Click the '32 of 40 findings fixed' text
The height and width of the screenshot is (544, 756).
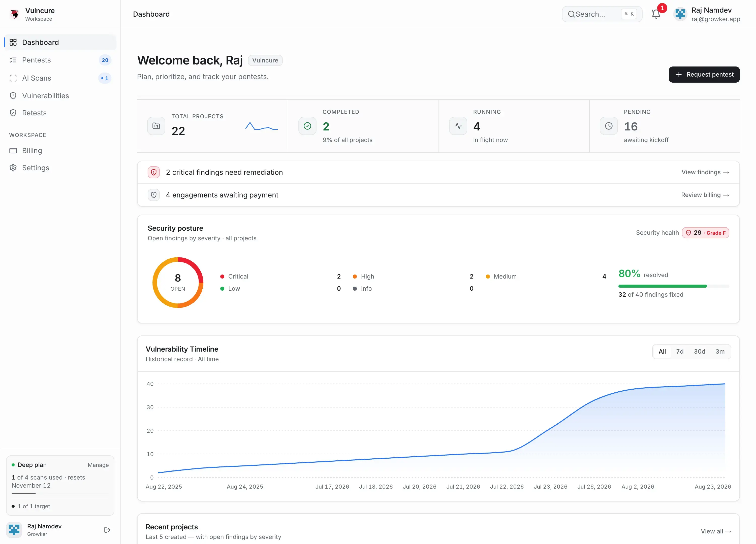[x=651, y=295]
